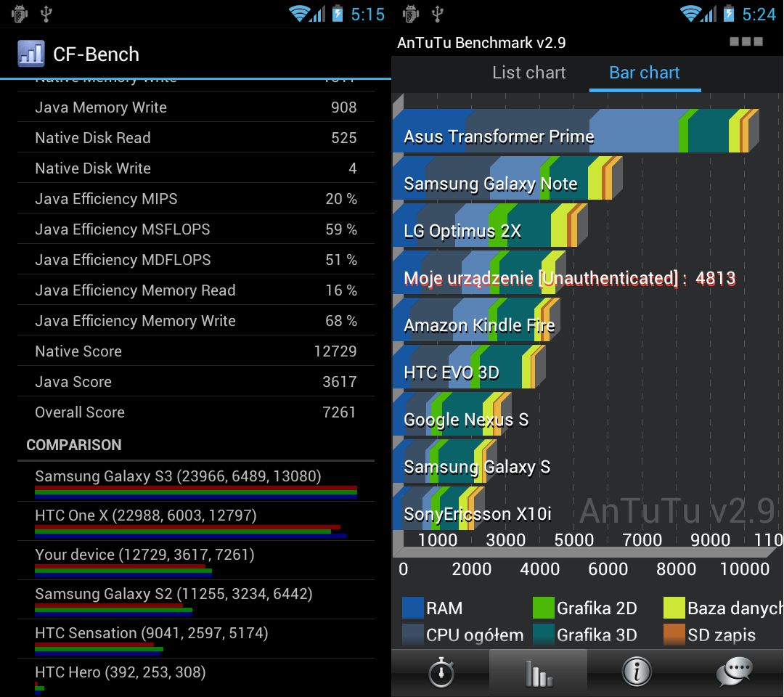Open the AnTuTu overflow menu squares
This screenshot has width=784, height=697.
[746, 41]
